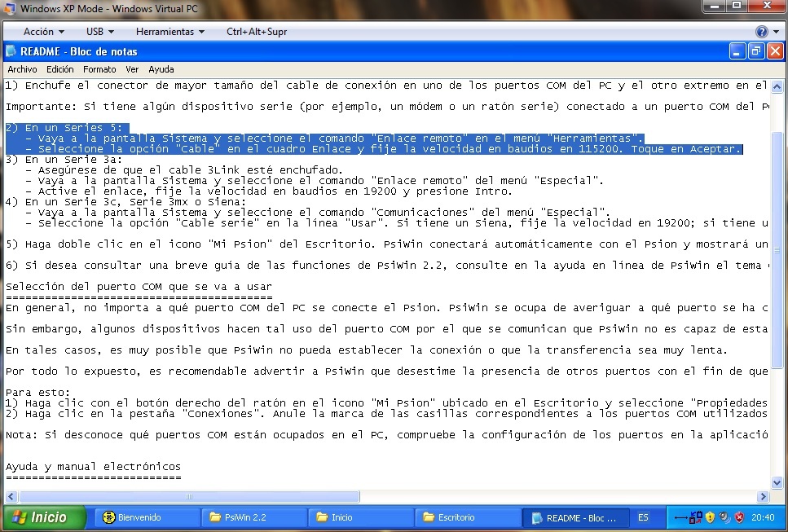Screen dimensions: 788x532
Task: Click the line beginning "Sin embargo, algunos dispositivos"
Action: [x=387, y=329]
